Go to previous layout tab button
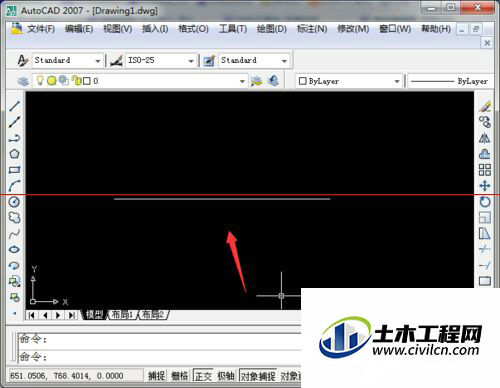 click(x=45, y=315)
